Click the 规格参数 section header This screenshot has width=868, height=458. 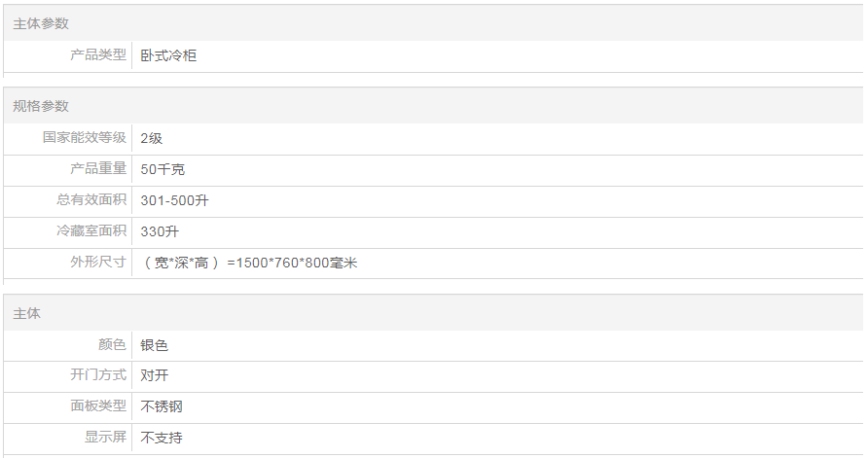41,106
